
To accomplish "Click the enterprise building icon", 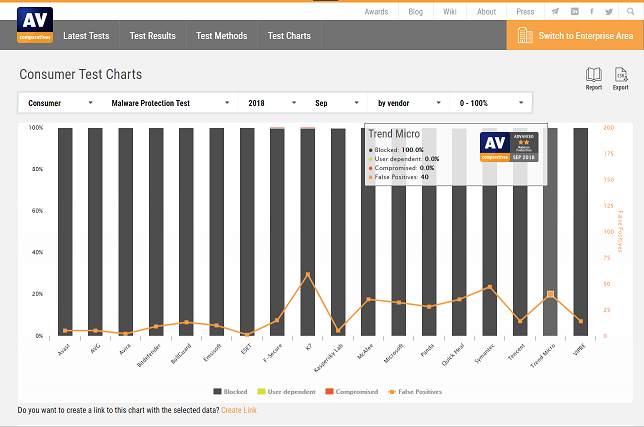I will point(524,35).
